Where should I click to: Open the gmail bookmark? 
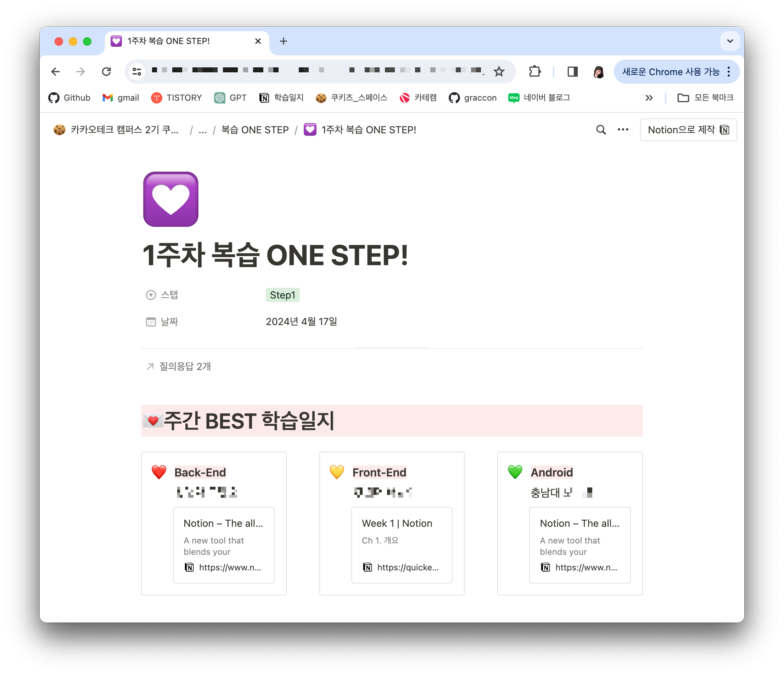point(121,98)
